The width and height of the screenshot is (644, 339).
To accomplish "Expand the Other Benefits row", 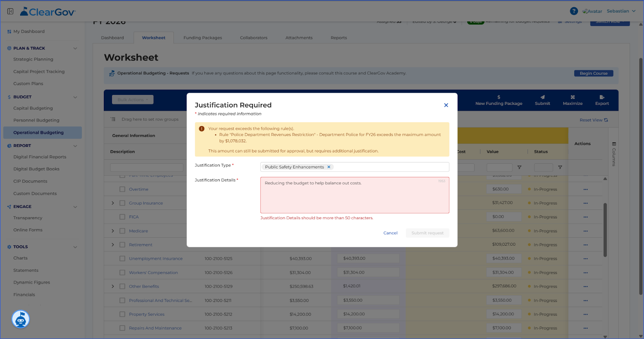I will point(113,287).
